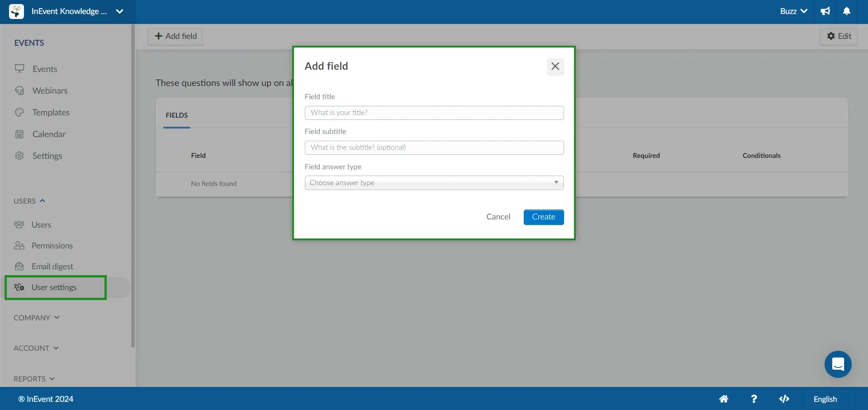Viewport: 868px width, 410px height.
Task: Click the Edit gear button
Action: point(839,36)
